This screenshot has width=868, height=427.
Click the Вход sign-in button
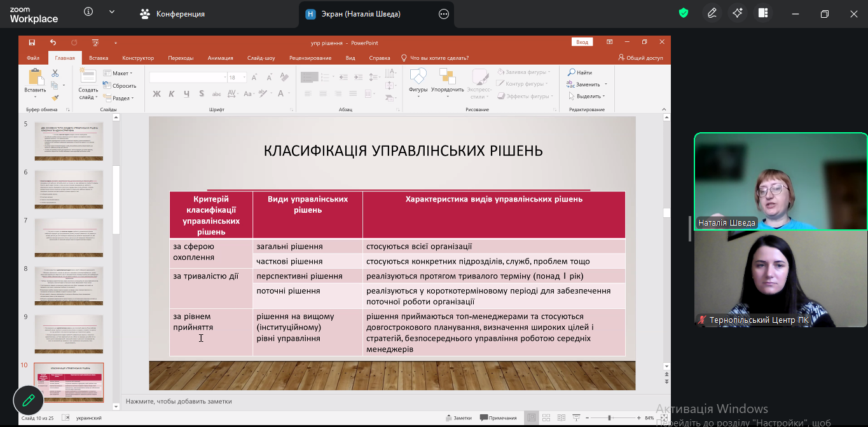coord(582,43)
